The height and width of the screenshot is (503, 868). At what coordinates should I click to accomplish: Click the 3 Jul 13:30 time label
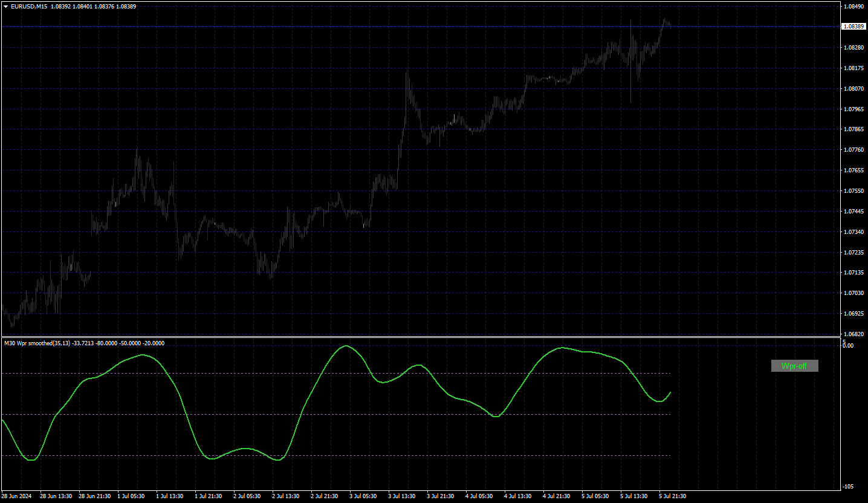tap(402, 496)
